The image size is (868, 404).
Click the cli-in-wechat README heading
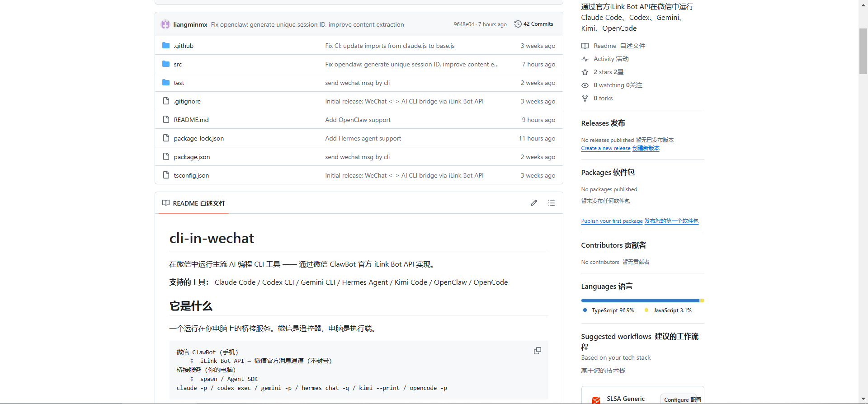pyautogui.click(x=212, y=238)
